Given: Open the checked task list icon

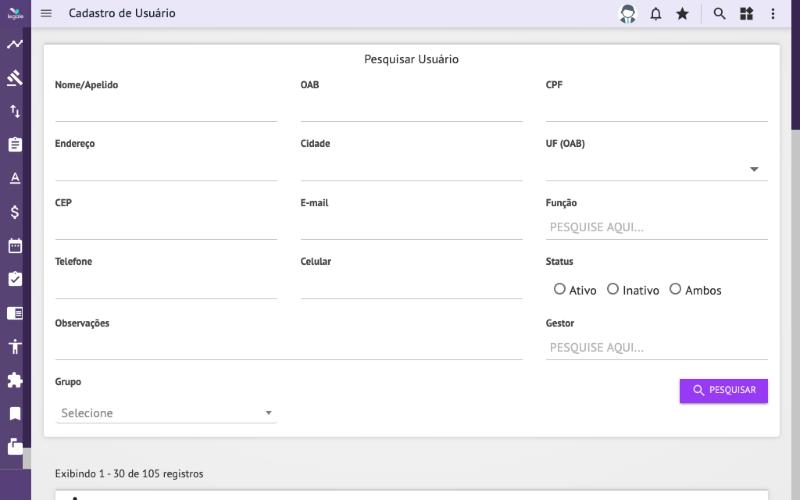Looking at the screenshot, I should coord(15,279).
